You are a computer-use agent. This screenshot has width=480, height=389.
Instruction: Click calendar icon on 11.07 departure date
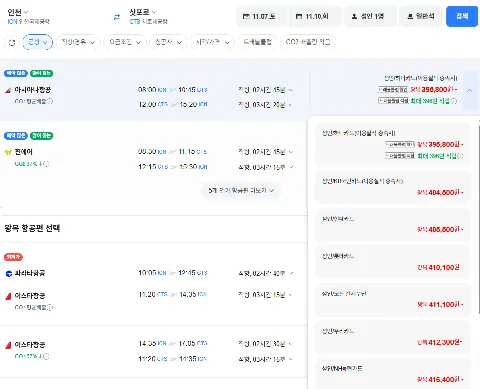pyautogui.click(x=246, y=16)
